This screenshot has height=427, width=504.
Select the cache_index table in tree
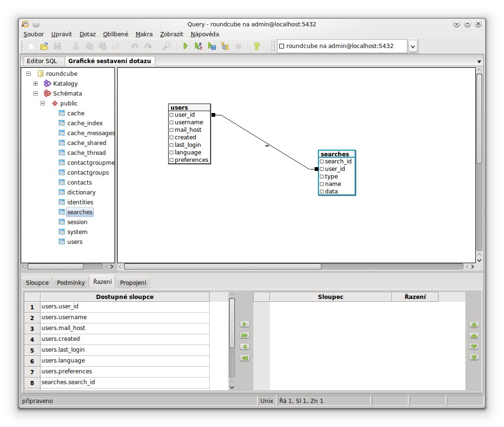85,123
